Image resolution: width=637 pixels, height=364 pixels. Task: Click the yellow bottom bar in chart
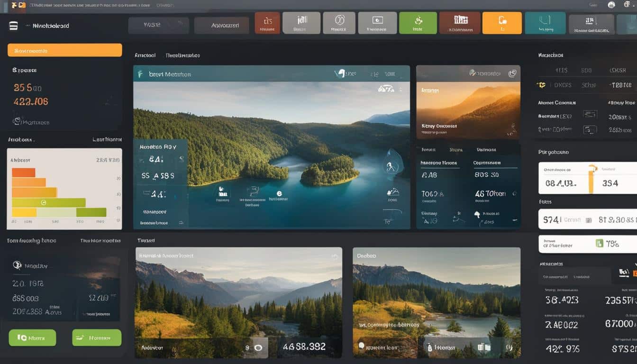coord(24,212)
